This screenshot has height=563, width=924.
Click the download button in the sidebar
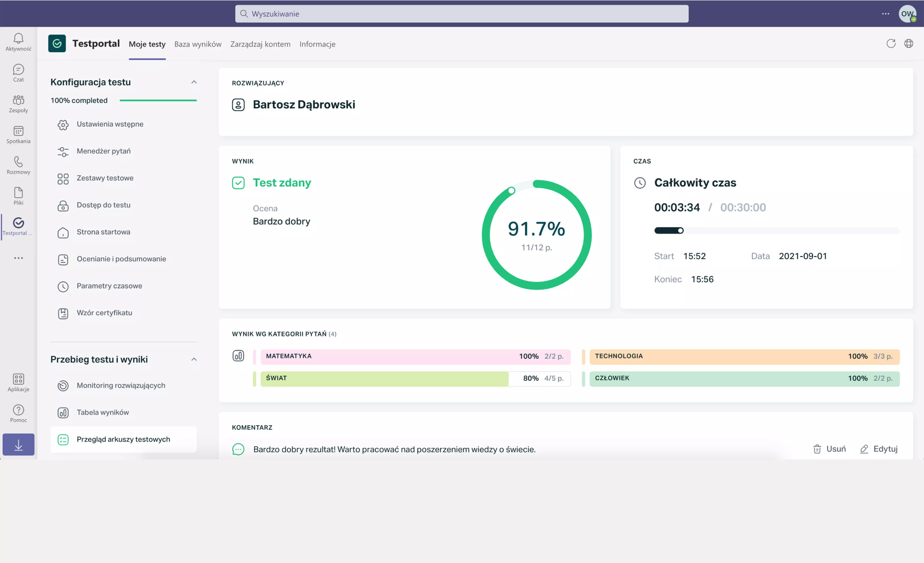[18, 445]
